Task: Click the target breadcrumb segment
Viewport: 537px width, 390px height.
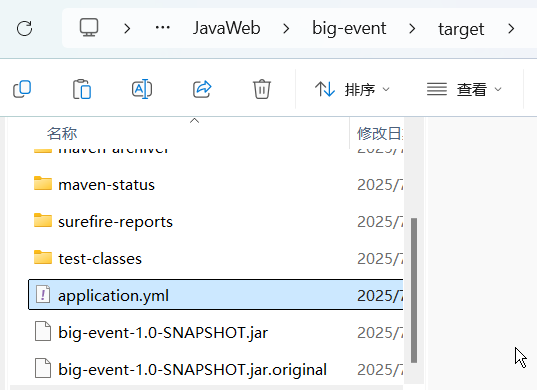Action: 461,29
